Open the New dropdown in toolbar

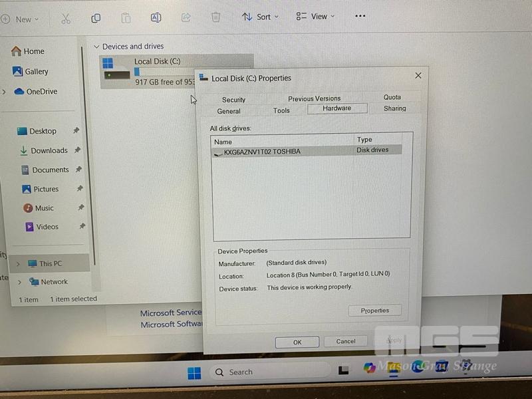[21, 19]
